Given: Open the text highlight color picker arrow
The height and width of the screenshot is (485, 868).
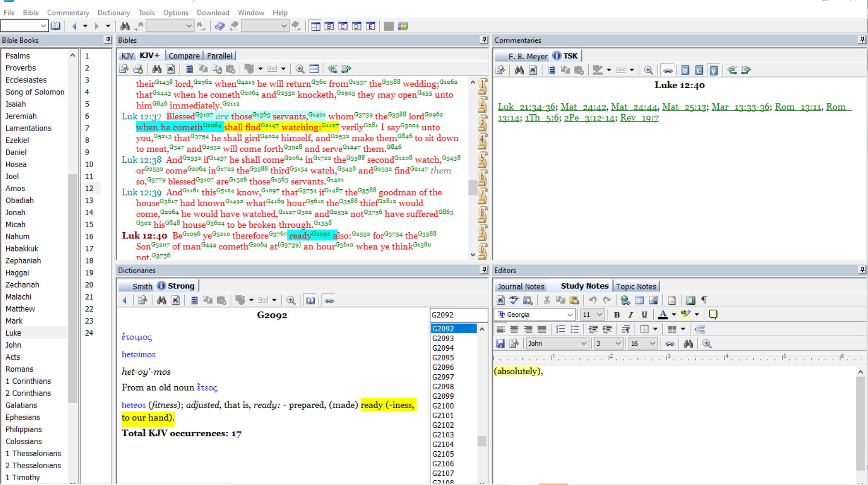Looking at the screenshot, I should [x=697, y=315].
